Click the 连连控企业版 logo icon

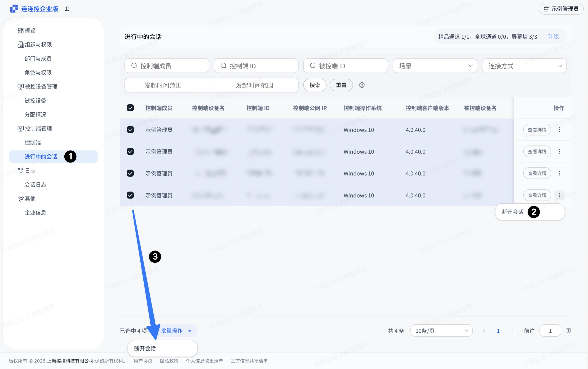[14, 9]
